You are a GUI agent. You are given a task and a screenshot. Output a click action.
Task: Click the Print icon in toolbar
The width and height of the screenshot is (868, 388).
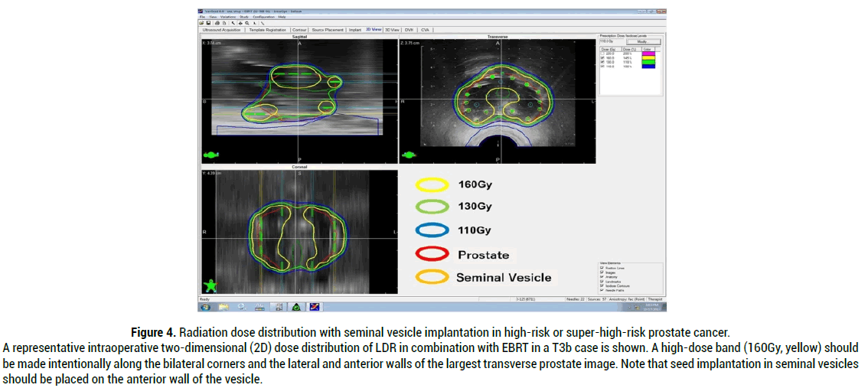pos(216,23)
